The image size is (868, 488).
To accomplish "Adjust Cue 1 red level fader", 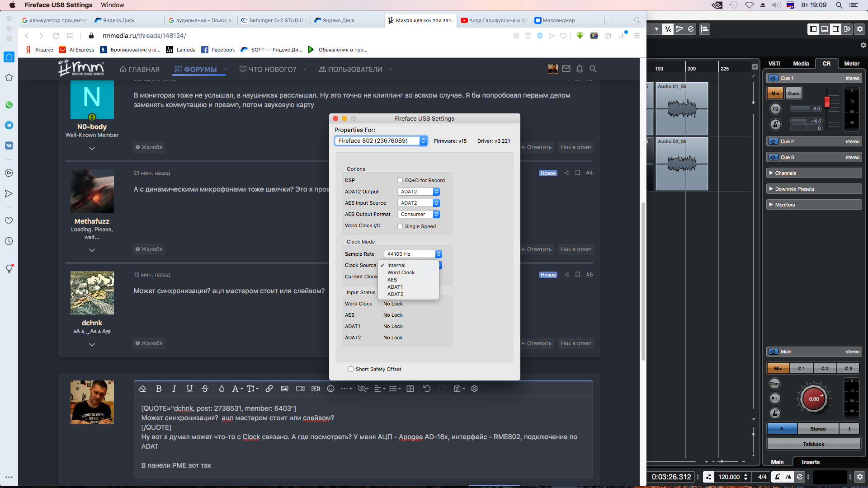I will [x=827, y=102].
